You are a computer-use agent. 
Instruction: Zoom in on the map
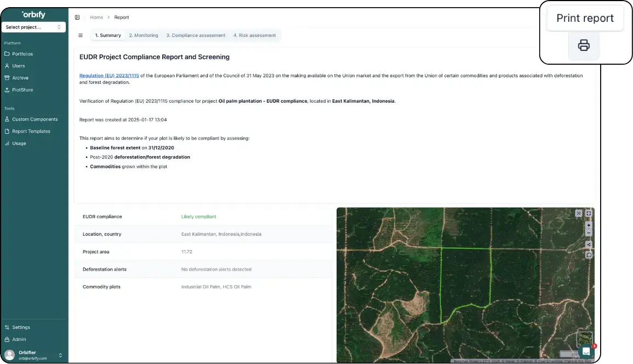[x=589, y=225]
